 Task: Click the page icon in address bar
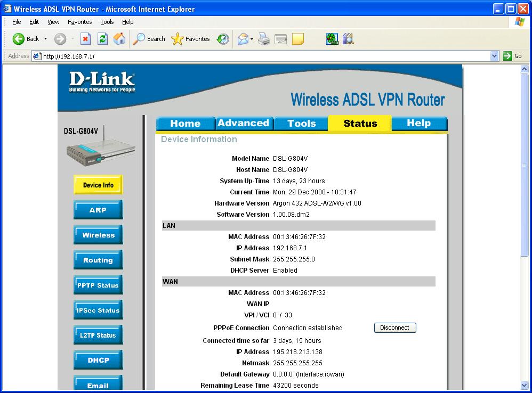coord(37,56)
